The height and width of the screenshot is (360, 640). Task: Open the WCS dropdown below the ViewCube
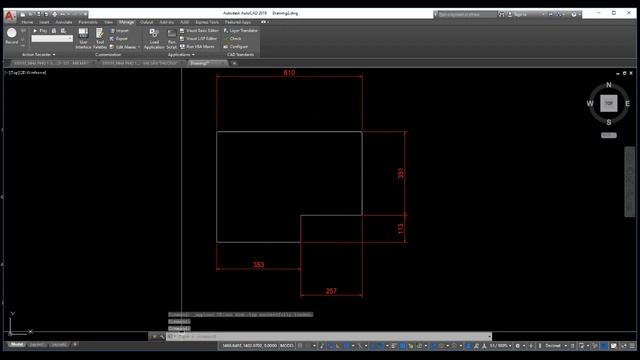(x=609, y=135)
